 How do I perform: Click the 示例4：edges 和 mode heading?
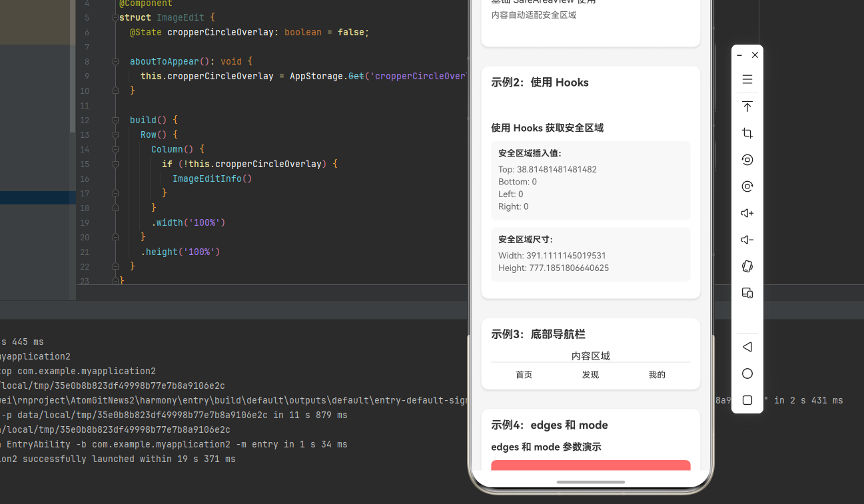tap(550, 425)
